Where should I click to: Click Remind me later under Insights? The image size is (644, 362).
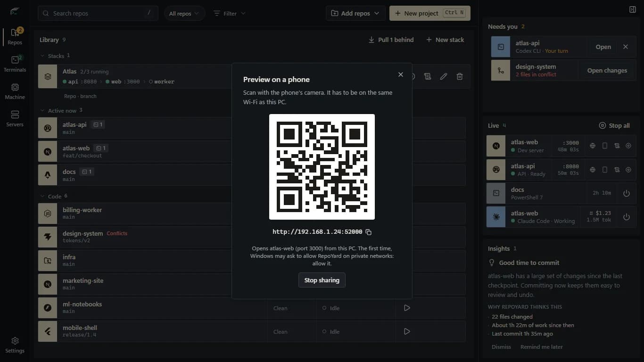[x=542, y=347]
